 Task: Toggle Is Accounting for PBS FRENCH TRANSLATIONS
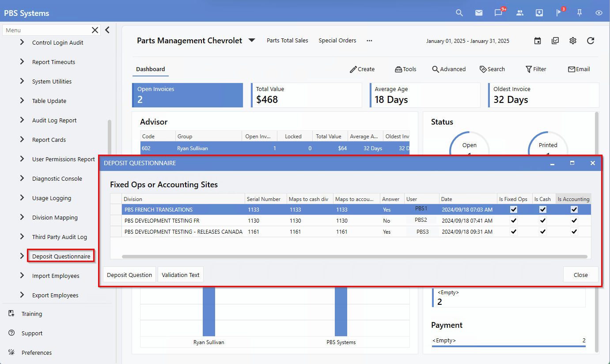(574, 209)
